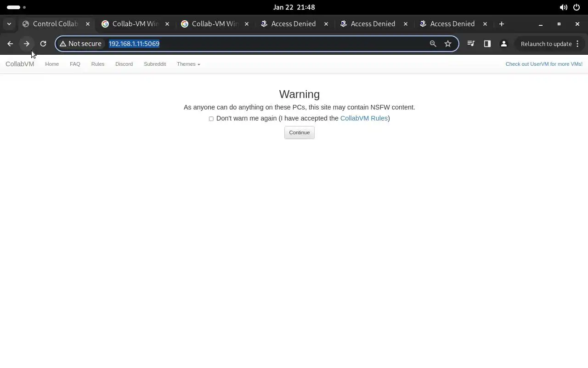Maximize the browser window
The height and width of the screenshot is (368, 588).
559,24
